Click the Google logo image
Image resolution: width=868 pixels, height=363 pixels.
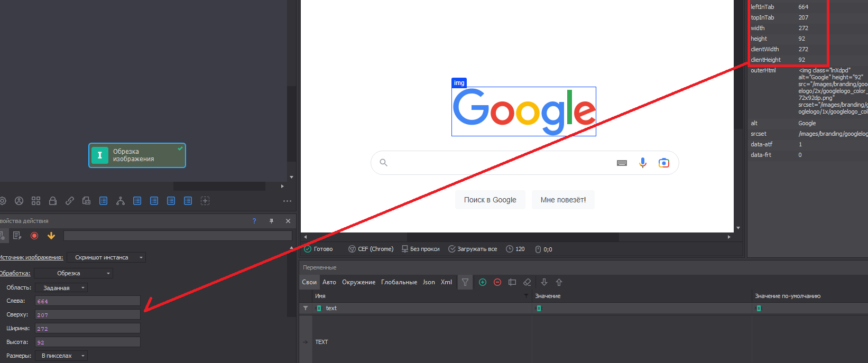[524, 111]
